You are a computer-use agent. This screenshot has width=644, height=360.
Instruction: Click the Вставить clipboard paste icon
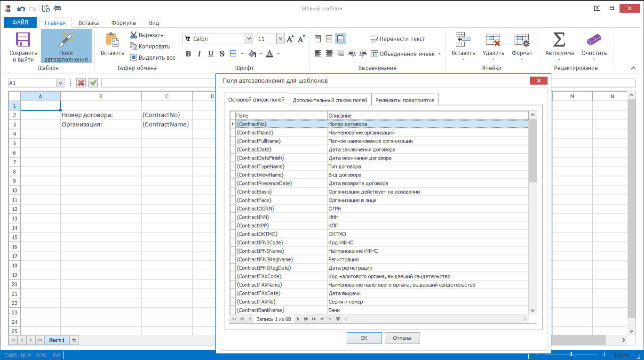click(112, 44)
